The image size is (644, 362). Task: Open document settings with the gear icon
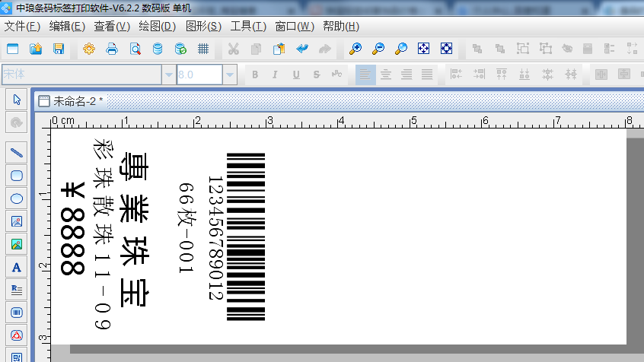(x=89, y=49)
